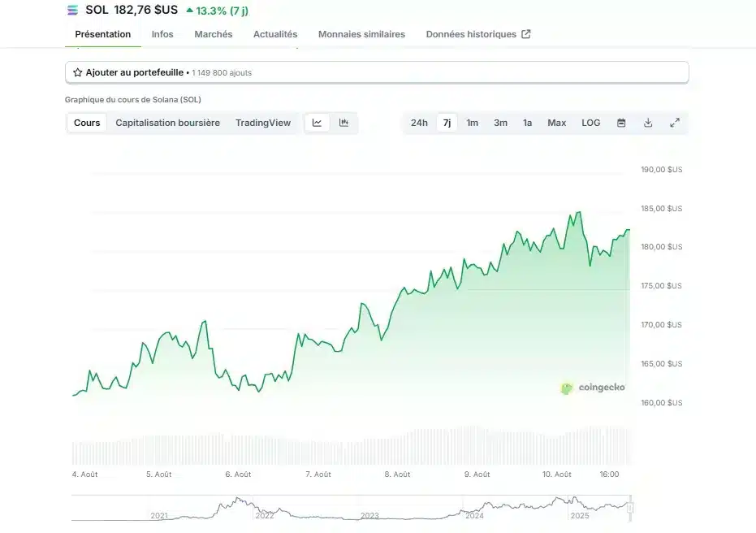Image resolution: width=756 pixels, height=533 pixels.
Task: Switch to the Actualités tab
Action: coord(275,34)
